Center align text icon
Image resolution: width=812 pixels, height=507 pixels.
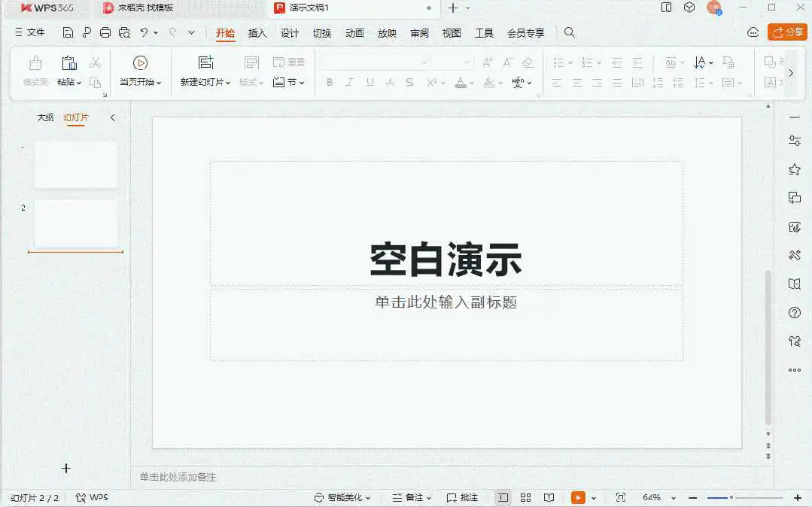[x=577, y=83]
